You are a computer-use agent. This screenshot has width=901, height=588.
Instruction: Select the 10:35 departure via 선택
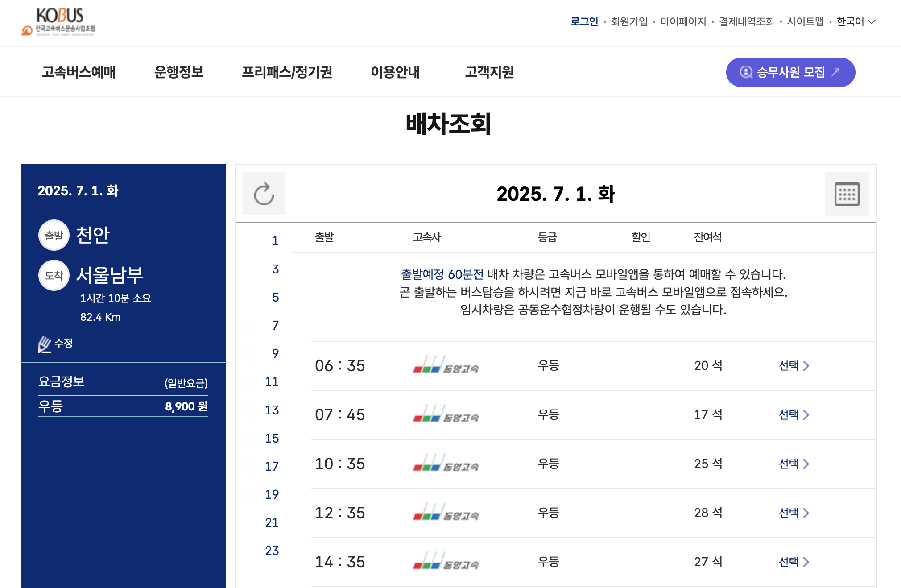point(794,464)
